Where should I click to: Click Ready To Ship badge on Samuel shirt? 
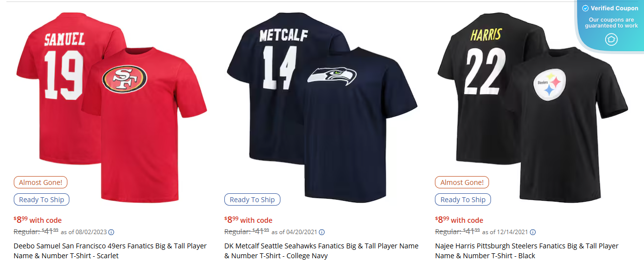[x=42, y=200]
